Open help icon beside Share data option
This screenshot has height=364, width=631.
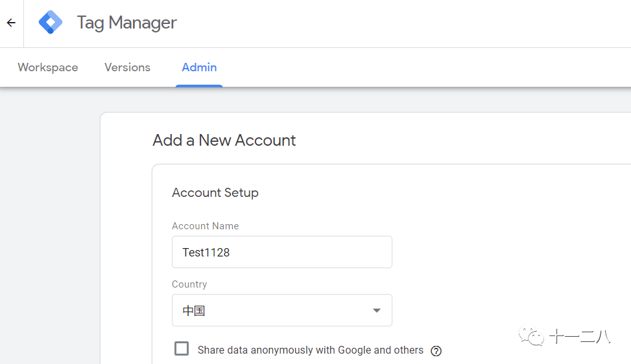436,351
